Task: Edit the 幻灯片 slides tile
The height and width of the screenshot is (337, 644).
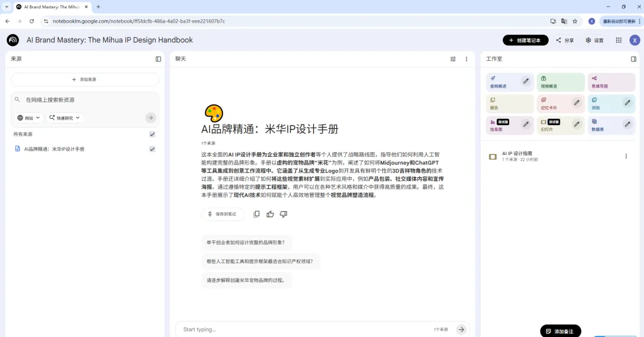Action: tap(577, 124)
